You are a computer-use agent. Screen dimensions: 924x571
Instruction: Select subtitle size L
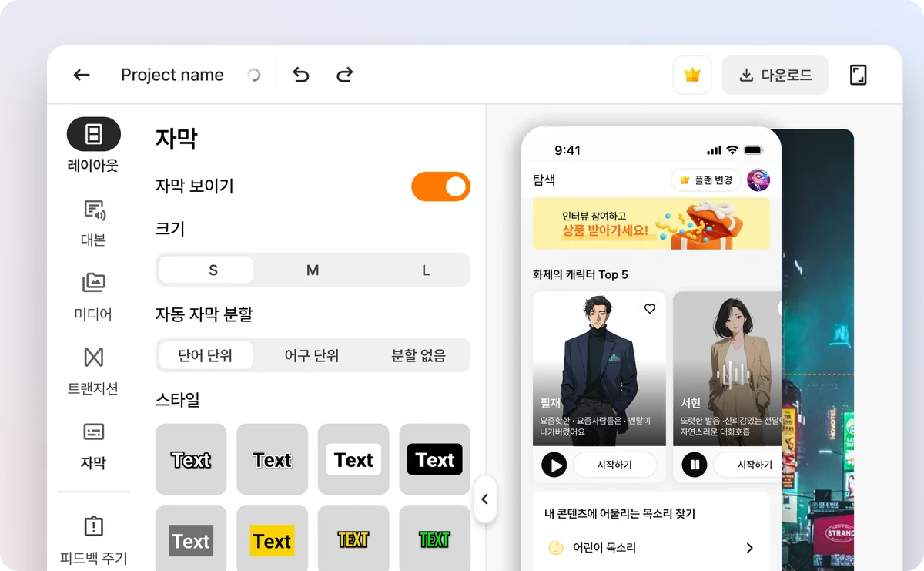[x=426, y=270]
